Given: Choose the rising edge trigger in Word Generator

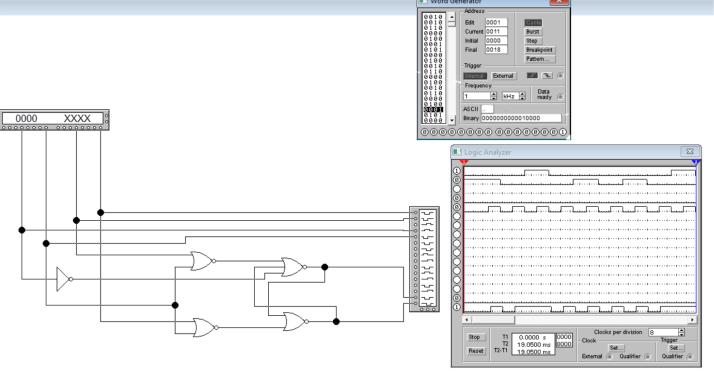Looking at the screenshot, I should pyautogui.click(x=532, y=76).
